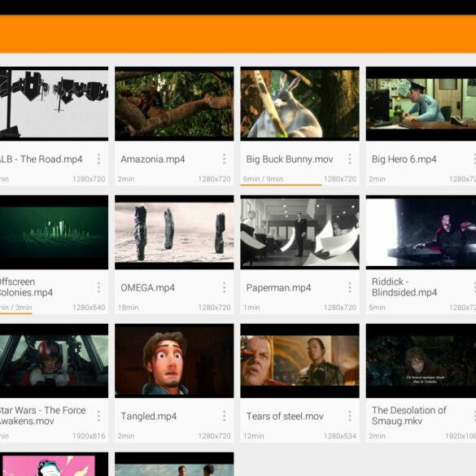476x476 pixels.
Task: Play The Desolation of Smaug thumbnail
Action: pyautogui.click(x=421, y=360)
